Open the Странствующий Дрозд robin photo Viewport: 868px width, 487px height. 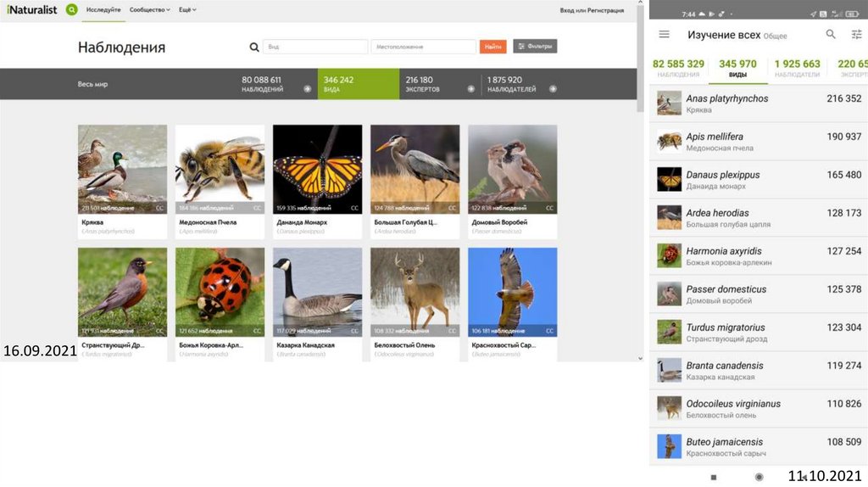pos(122,292)
